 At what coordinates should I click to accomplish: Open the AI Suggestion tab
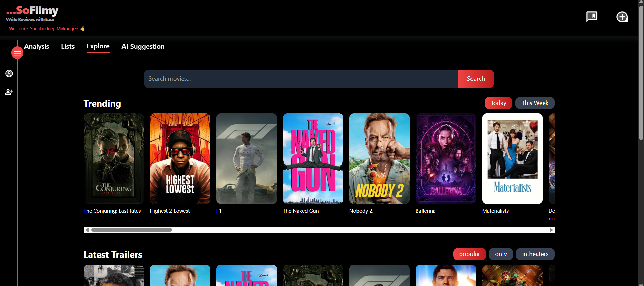143,46
